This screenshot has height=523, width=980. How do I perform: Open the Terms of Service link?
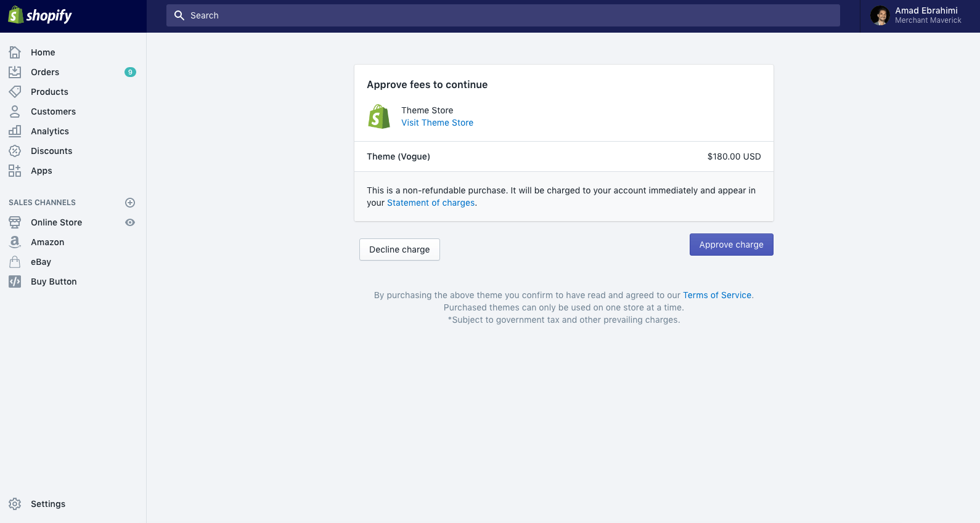pyautogui.click(x=717, y=295)
